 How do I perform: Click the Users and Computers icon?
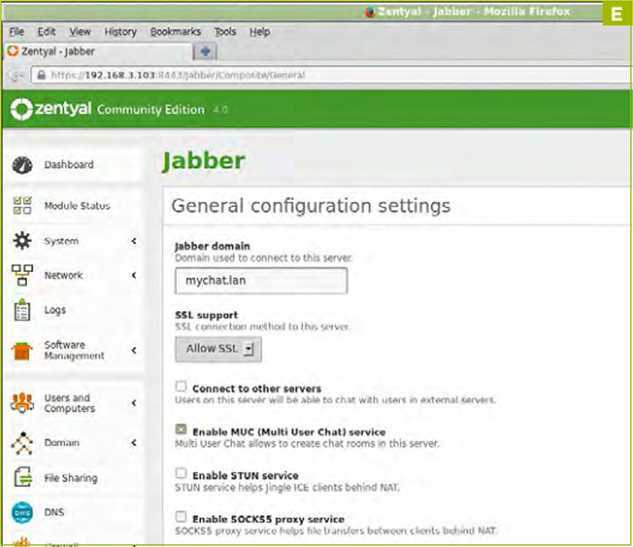tap(22, 403)
